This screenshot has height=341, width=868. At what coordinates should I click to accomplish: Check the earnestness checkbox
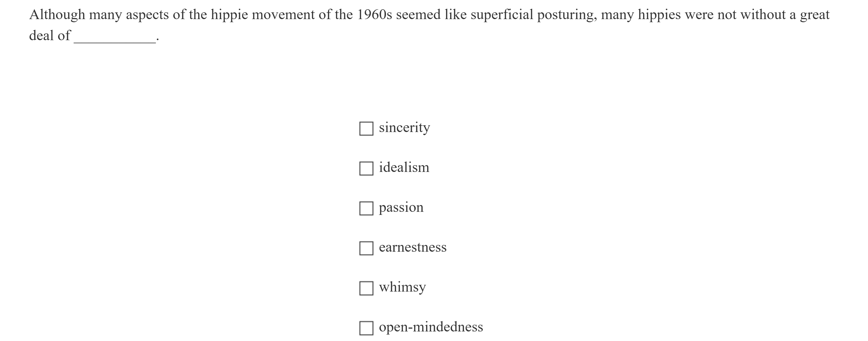366,248
